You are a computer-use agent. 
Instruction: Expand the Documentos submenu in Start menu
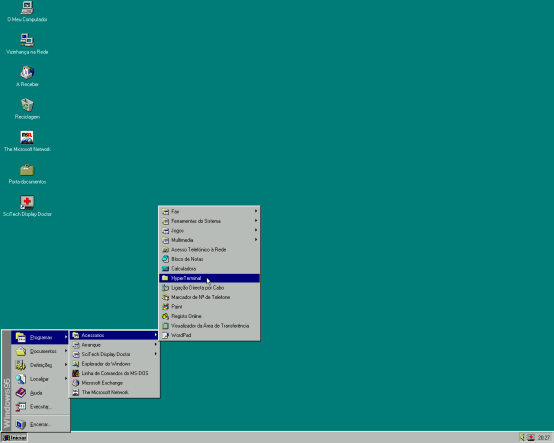point(40,351)
